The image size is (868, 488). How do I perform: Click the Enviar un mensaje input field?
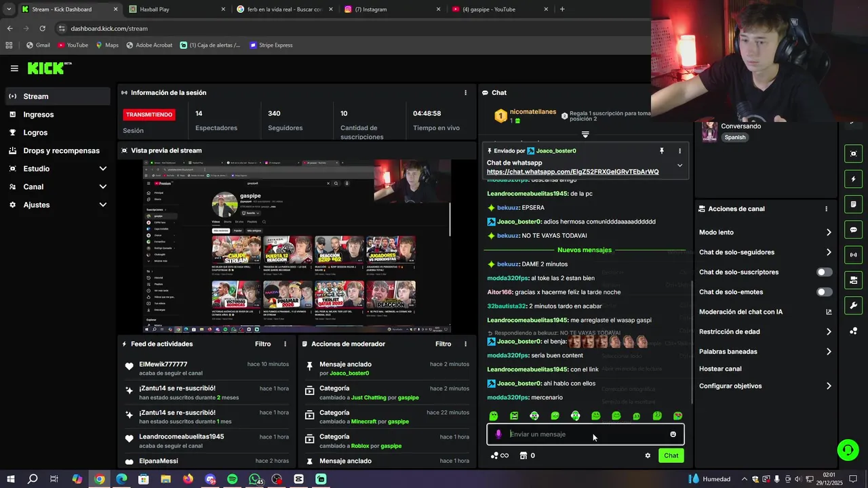coord(585,434)
